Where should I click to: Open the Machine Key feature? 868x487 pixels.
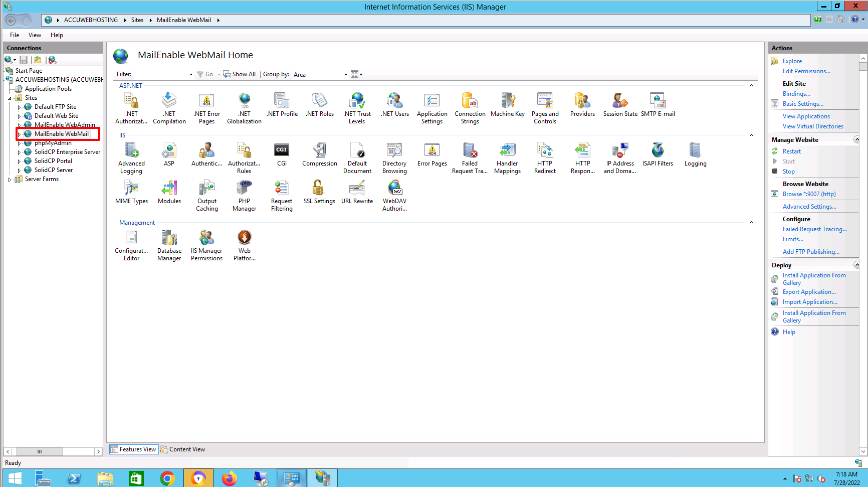tap(508, 105)
